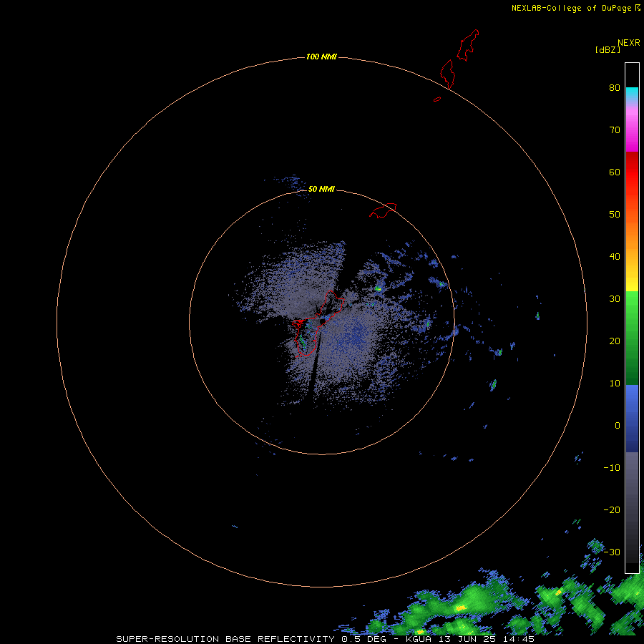Click the Tinian island outline near 100 NMI ring

click(447, 74)
